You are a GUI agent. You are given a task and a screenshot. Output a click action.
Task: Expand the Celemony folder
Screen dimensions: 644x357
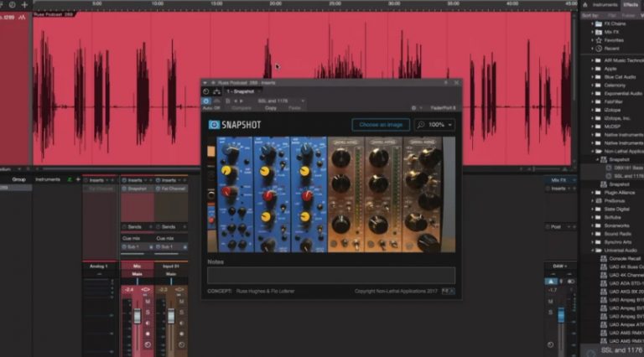[x=593, y=85]
